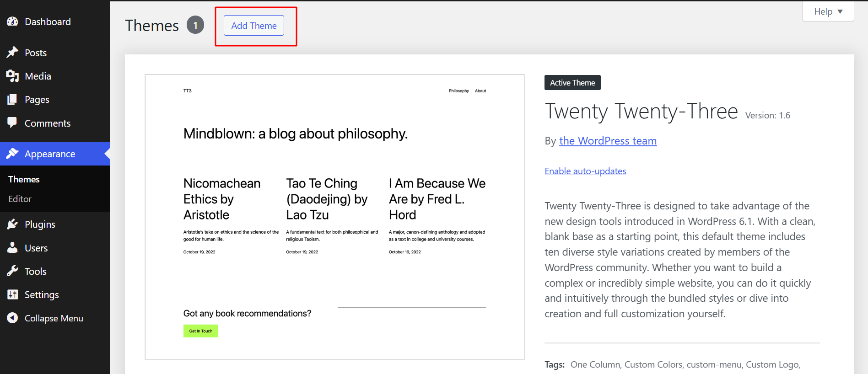Click the theme count badge
The image size is (868, 374).
(195, 25)
